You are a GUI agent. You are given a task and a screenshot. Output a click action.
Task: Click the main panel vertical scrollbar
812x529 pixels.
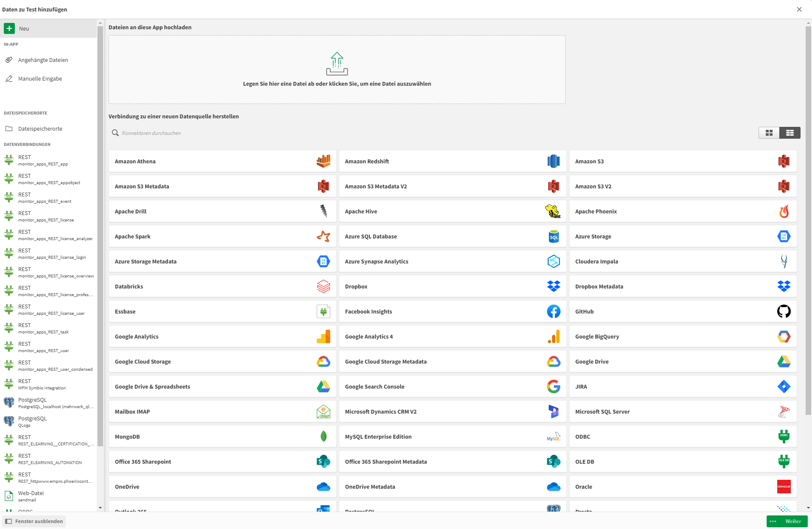tap(808, 221)
